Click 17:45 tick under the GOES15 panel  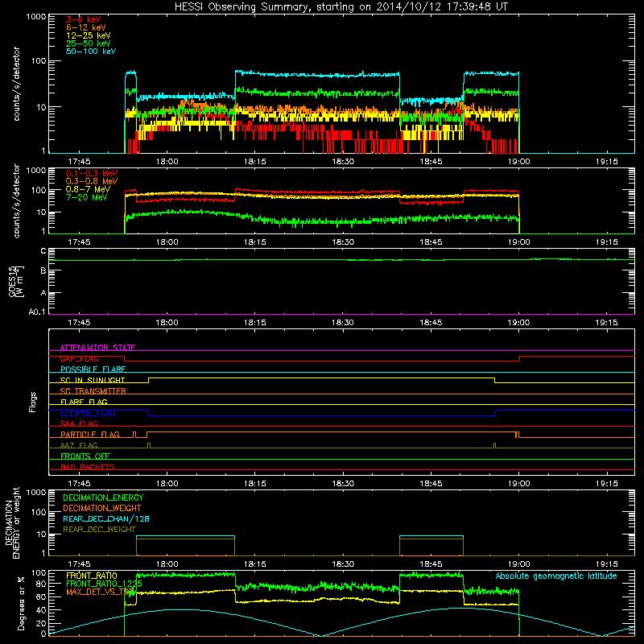79,323
